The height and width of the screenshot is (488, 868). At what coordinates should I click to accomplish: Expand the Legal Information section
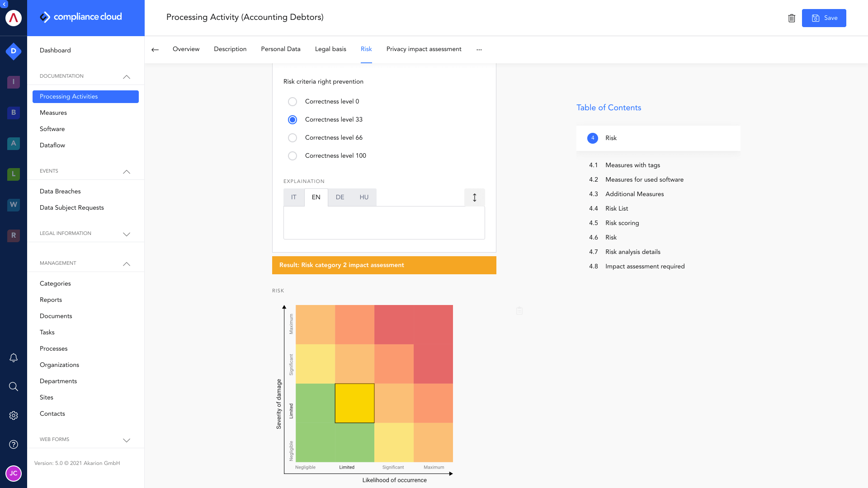pyautogui.click(x=127, y=234)
